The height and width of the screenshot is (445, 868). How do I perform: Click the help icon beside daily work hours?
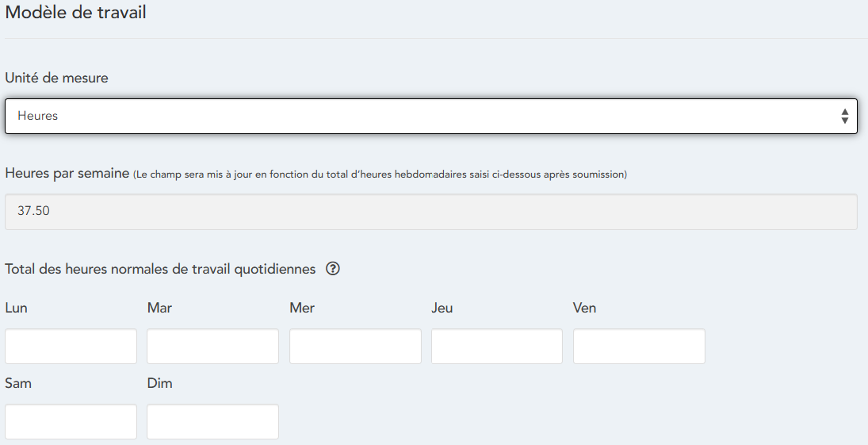click(x=333, y=269)
